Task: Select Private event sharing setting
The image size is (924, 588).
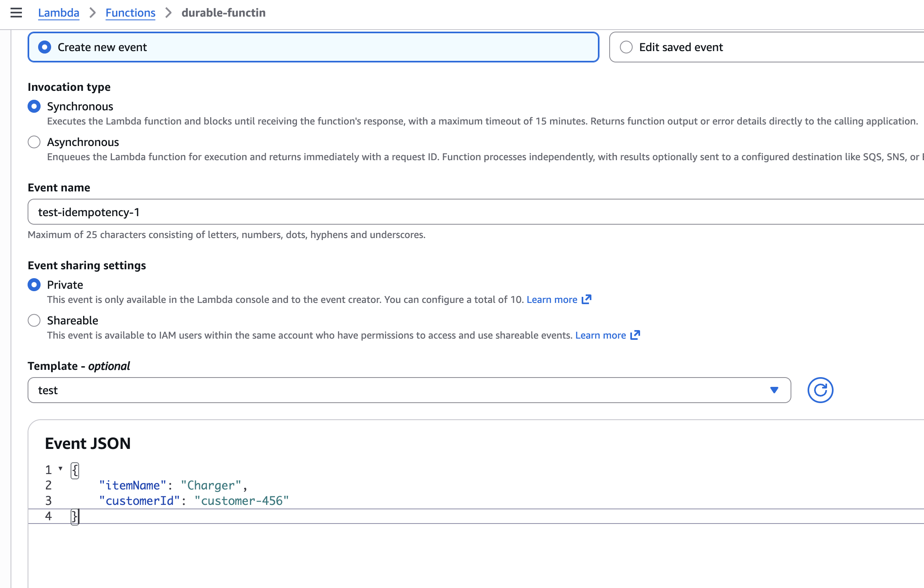Action: point(34,285)
